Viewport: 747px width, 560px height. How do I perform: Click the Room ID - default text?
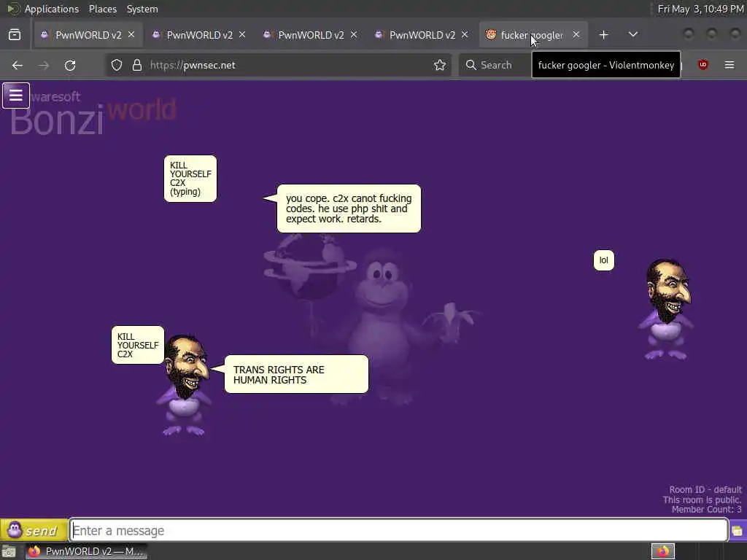click(x=705, y=489)
